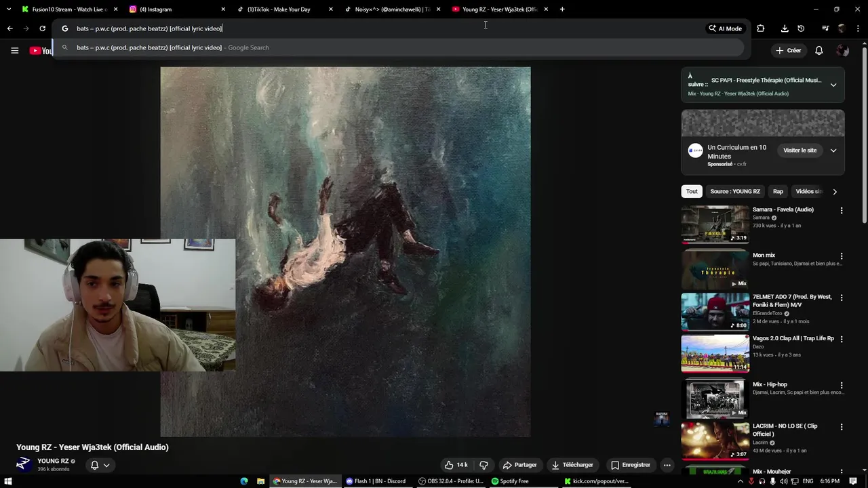Open YOUNG RZ channel avatar

click(x=24, y=464)
